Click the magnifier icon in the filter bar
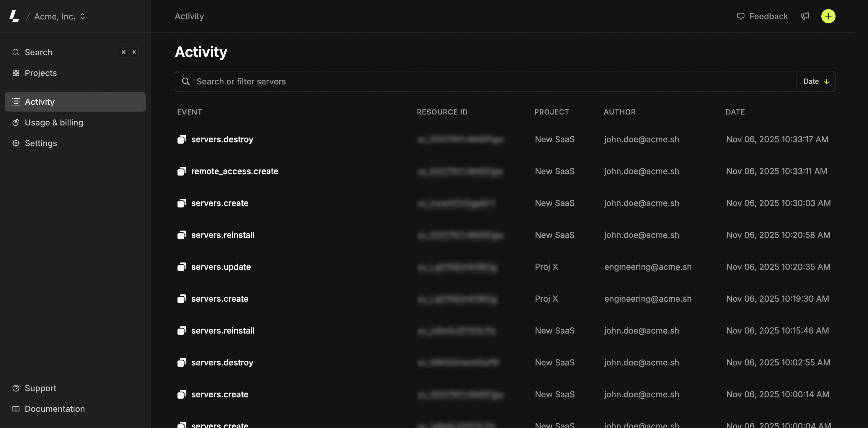Image resolution: width=868 pixels, height=428 pixels. click(186, 81)
